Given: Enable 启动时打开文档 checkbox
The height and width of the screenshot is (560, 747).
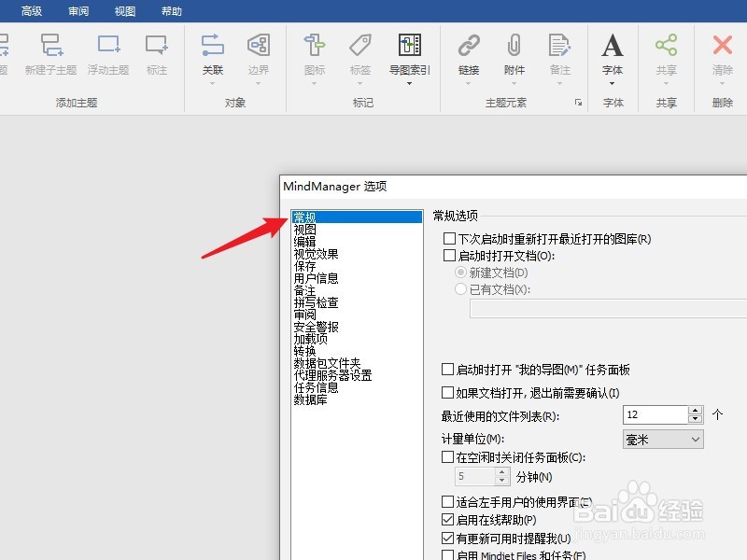Looking at the screenshot, I should (449, 255).
